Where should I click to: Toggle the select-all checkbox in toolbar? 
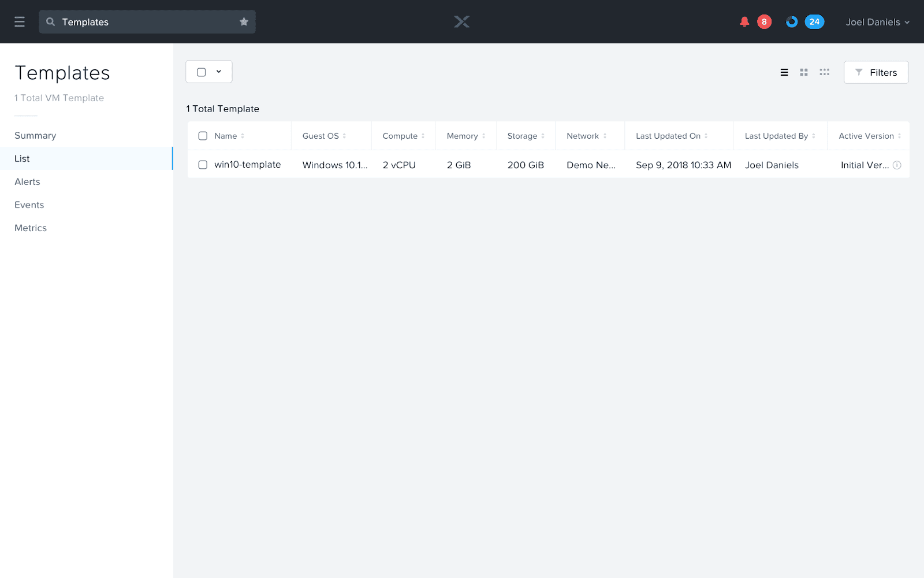click(x=202, y=72)
